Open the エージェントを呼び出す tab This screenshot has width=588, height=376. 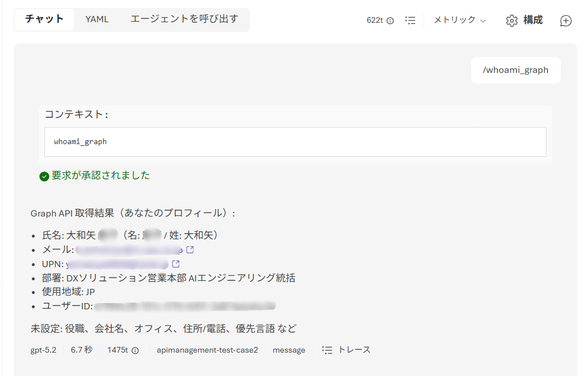pyautogui.click(x=184, y=19)
